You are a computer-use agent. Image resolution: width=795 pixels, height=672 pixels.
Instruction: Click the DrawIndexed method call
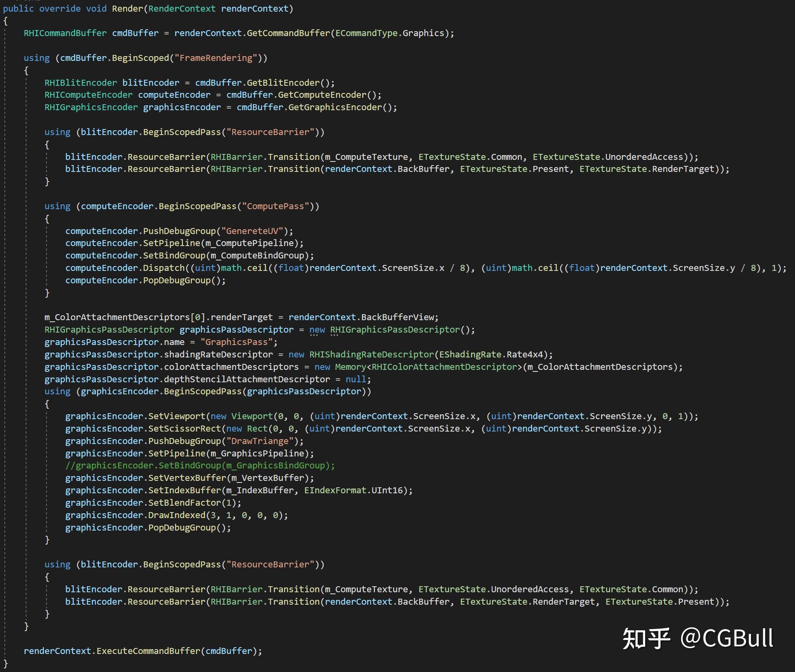click(x=177, y=515)
